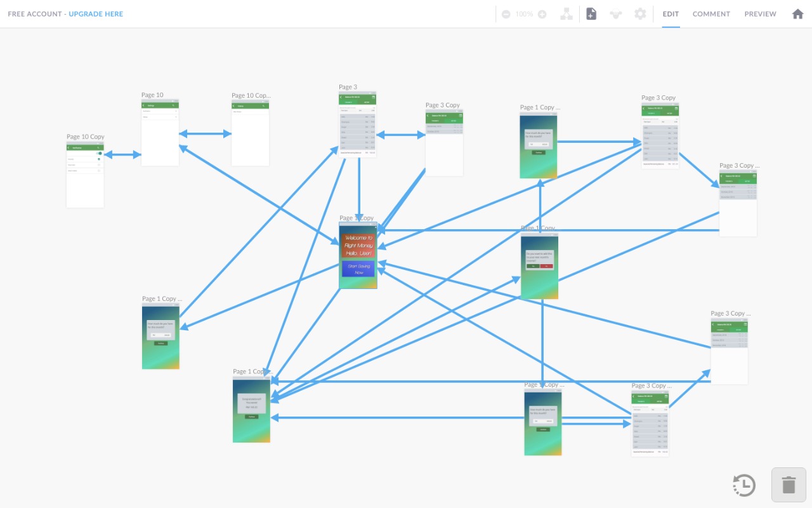
Task: Select the blank Page 10 Cop... thumbnail
Action: pos(250,134)
